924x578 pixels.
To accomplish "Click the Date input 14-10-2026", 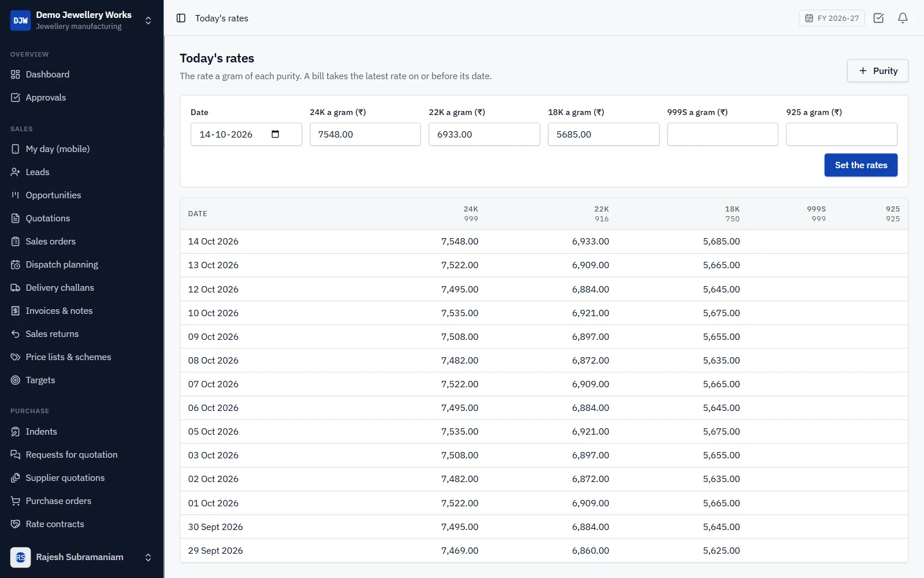I will 246,134.
